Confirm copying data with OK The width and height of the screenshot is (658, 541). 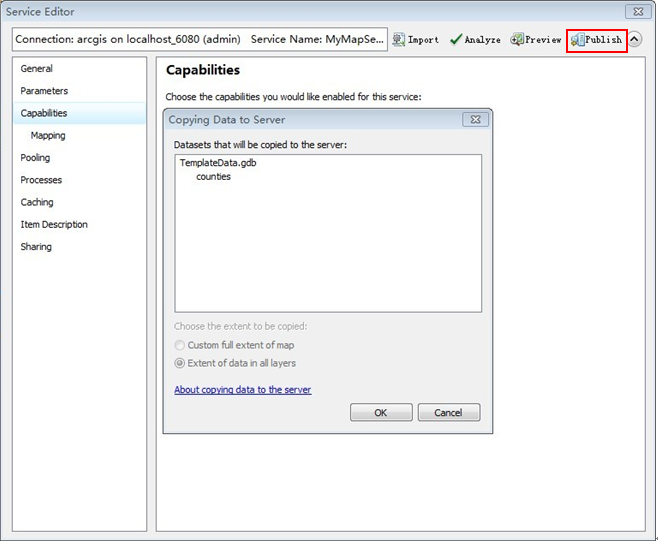pyautogui.click(x=381, y=413)
